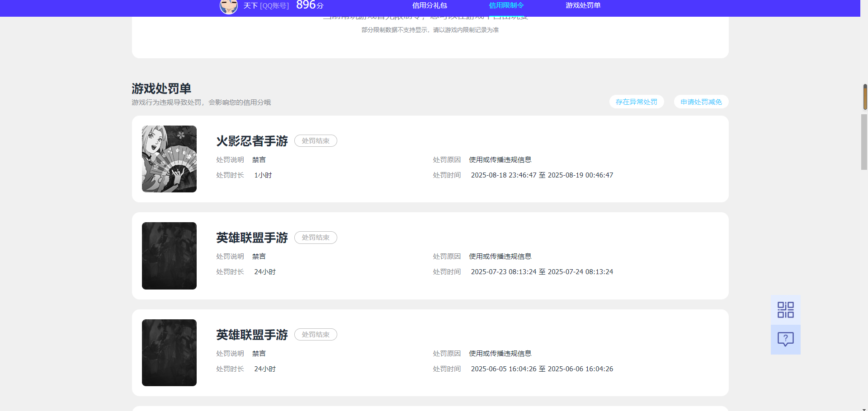Open the 信用分礼包 tab
The width and height of the screenshot is (868, 411).
pyautogui.click(x=429, y=5)
